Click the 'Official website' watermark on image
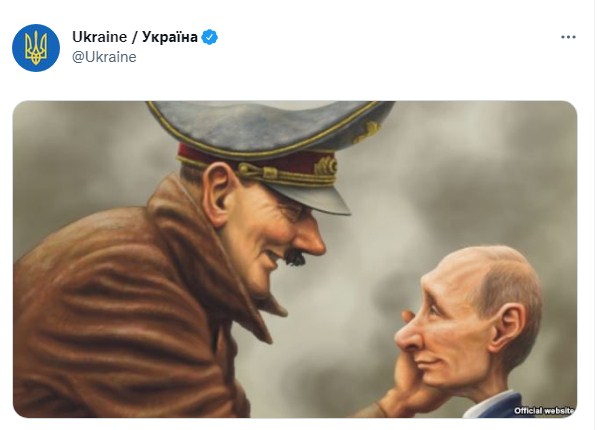This screenshot has height=430, width=598. pos(544,411)
